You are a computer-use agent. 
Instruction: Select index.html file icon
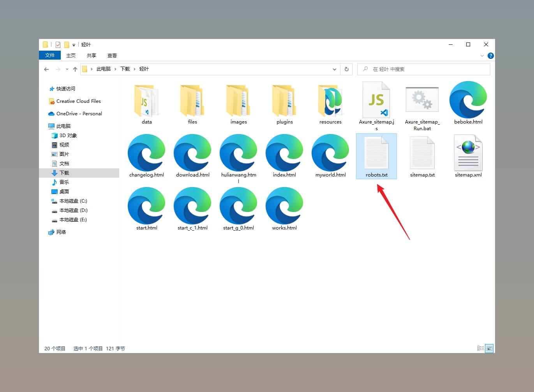[284, 153]
